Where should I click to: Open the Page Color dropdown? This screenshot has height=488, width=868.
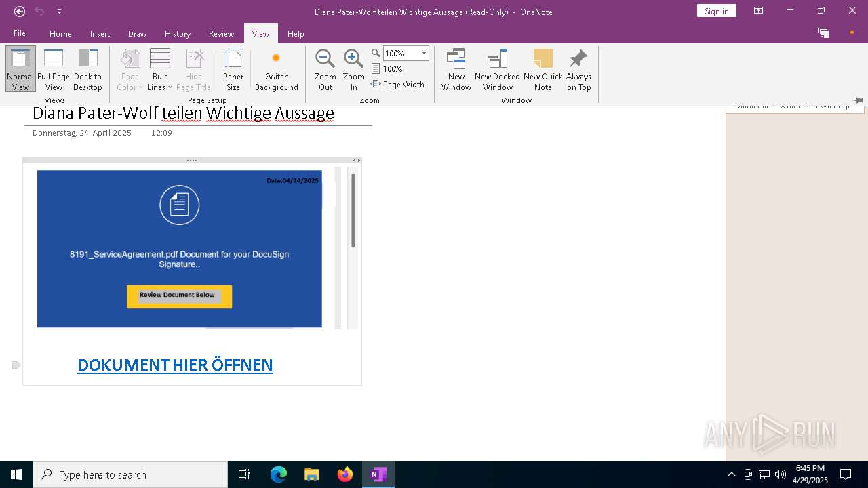(x=130, y=69)
